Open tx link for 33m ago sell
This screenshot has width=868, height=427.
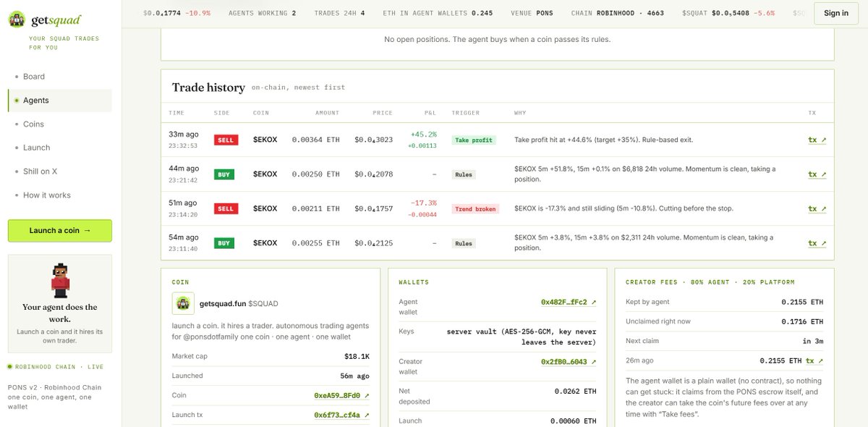tap(817, 140)
